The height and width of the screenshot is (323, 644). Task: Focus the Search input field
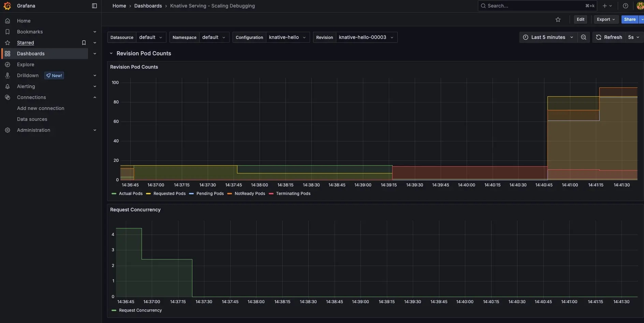click(537, 6)
